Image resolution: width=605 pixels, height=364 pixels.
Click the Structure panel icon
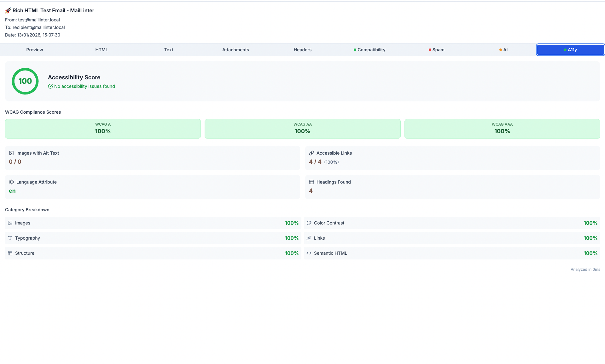click(x=10, y=253)
